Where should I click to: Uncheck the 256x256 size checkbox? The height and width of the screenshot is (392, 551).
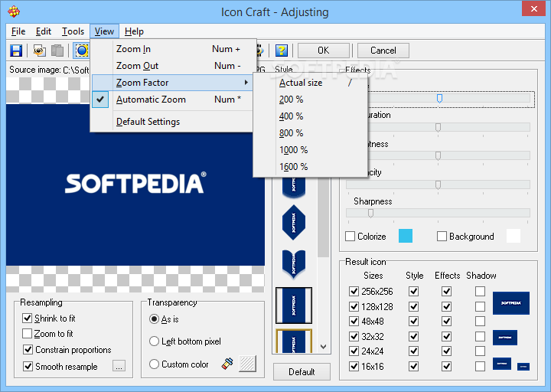354,291
